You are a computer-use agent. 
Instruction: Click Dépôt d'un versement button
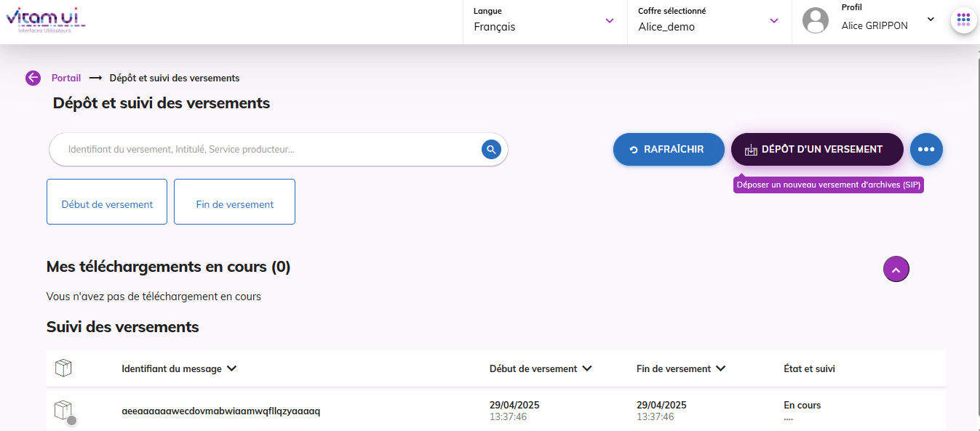[x=816, y=149]
